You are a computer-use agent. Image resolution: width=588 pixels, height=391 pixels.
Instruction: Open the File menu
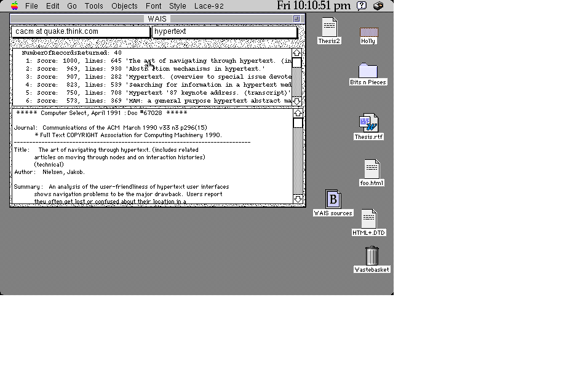point(31,6)
